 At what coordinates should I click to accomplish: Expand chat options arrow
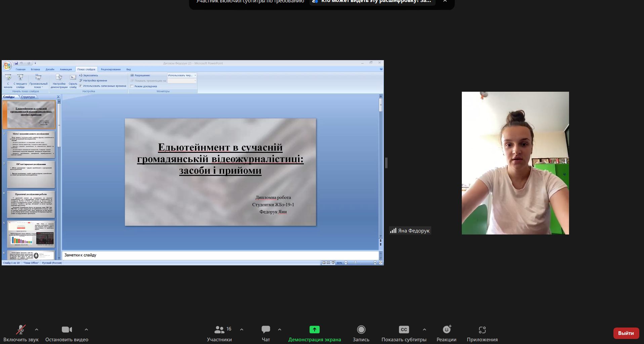point(280,330)
